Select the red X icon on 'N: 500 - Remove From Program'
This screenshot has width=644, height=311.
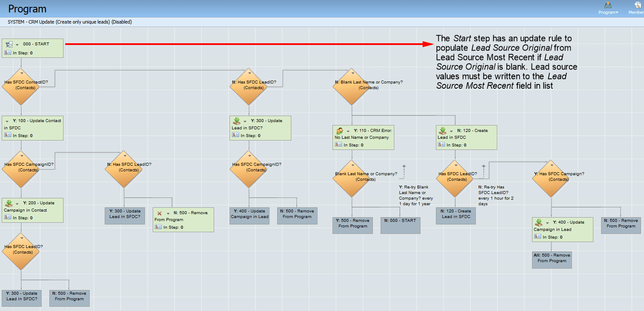(160, 212)
